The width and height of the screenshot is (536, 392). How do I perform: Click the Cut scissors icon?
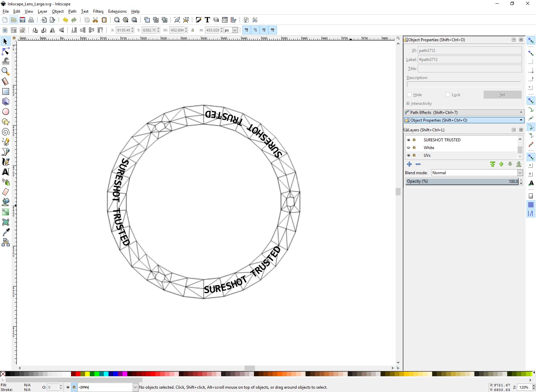tap(95, 20)
